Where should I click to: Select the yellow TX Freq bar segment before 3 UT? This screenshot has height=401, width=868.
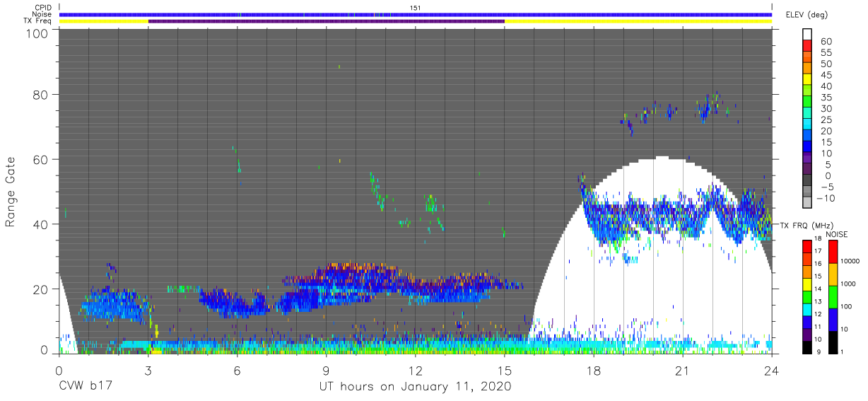[104, 21]
